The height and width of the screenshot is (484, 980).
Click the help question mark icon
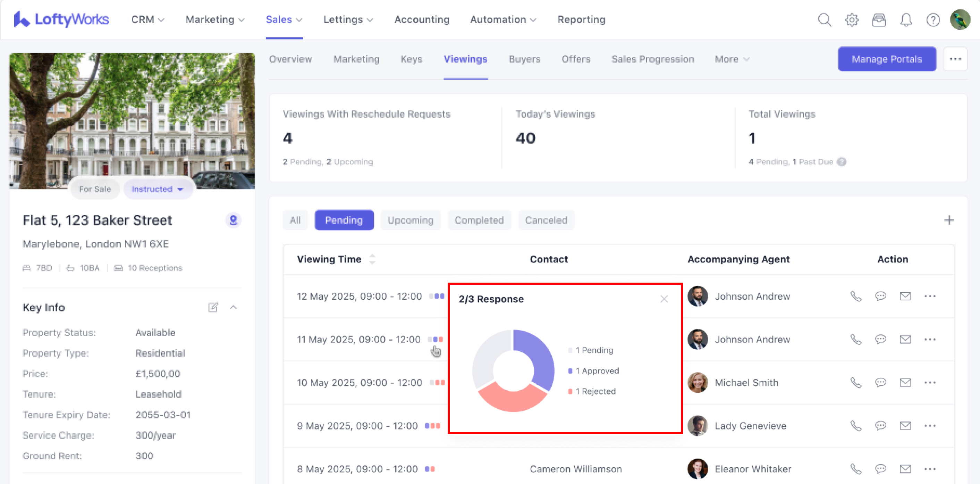pos(933,20)
